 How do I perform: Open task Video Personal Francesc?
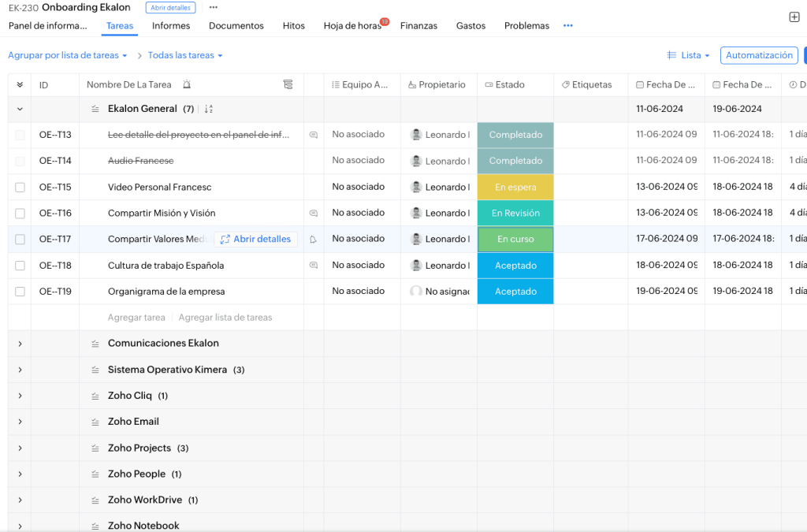point(159,188)
